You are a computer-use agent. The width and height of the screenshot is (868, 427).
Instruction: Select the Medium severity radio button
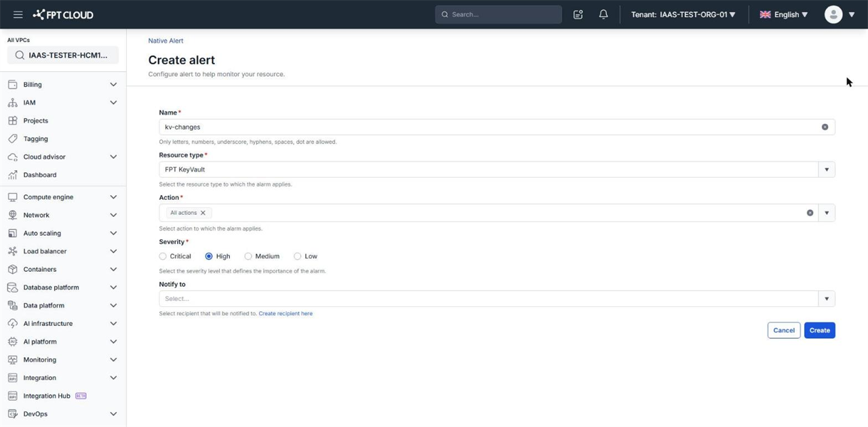pos(248,256)
